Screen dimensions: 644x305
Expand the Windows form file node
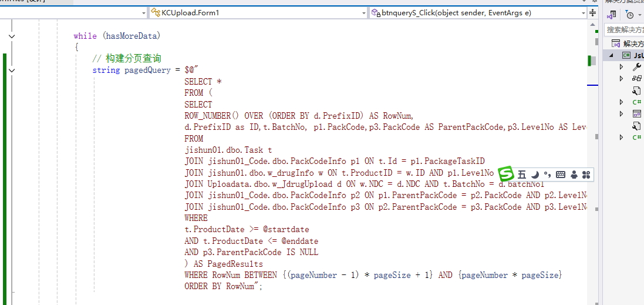coord(622,114)
